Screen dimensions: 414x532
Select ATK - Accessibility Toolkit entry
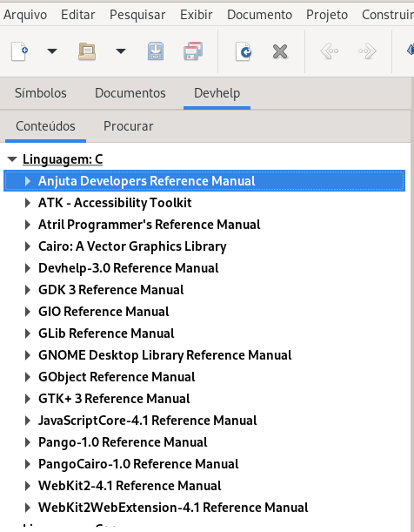click(115, 203)
